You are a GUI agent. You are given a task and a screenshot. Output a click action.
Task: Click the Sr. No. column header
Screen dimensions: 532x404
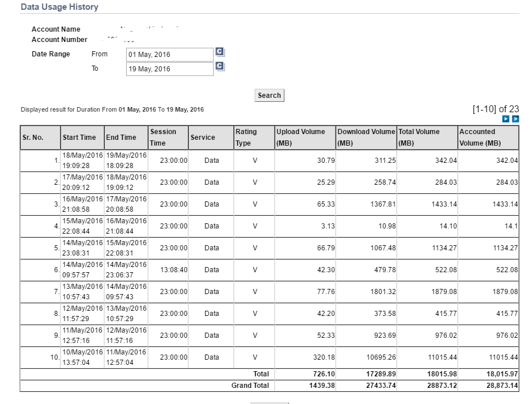click(x=33, y=138)
